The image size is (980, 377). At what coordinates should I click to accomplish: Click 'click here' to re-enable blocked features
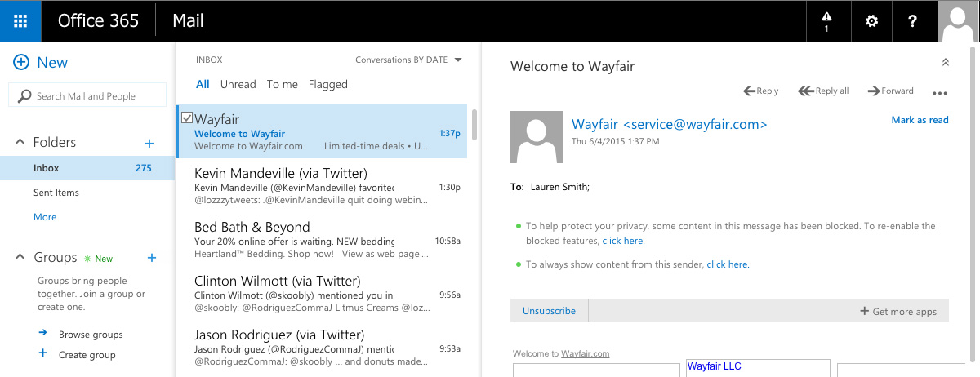pyautogui.click(x=623, y=241)
